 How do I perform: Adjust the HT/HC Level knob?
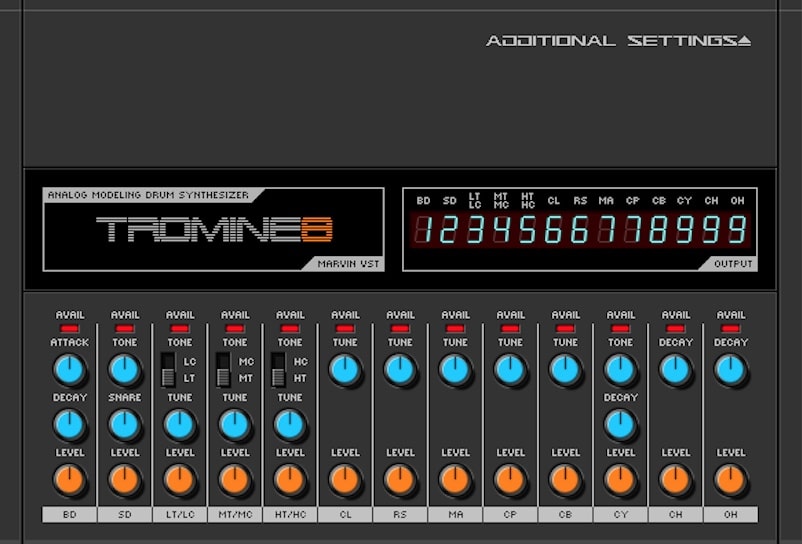(x=290, y=480)
